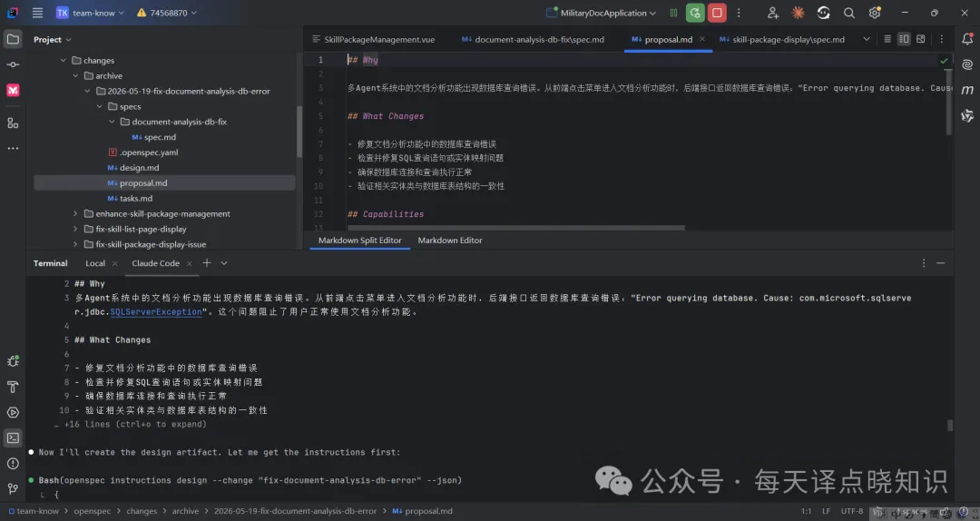980x521 pixels.
Task: Follow SQLServerException link in terminal
Action: [156, 311]
